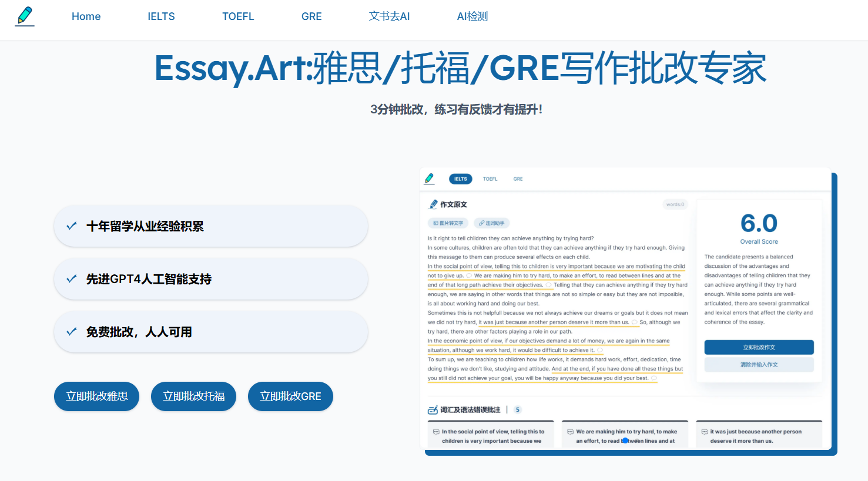Viewport: 868px width, 481px height.
Task: Select the text 先进GPT4人工智能支持
Action: click(x=149, y=279)
